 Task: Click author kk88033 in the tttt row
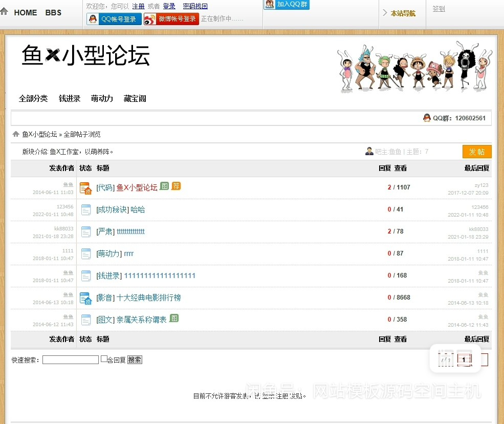[63, 228]
